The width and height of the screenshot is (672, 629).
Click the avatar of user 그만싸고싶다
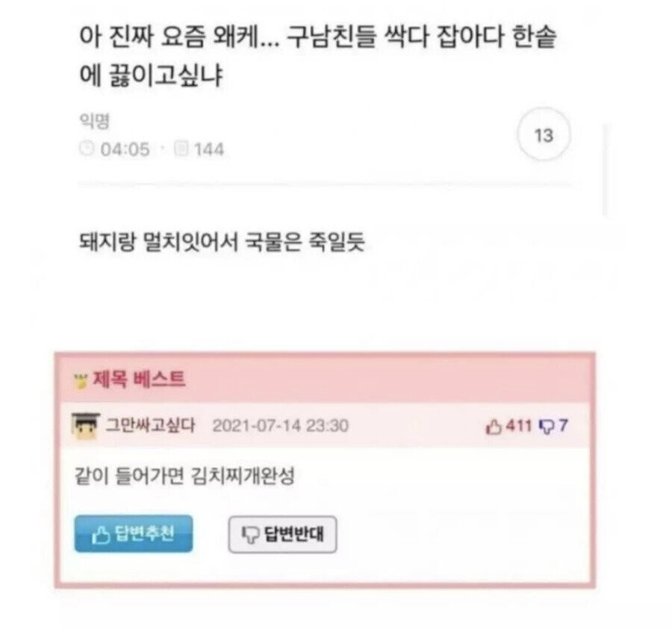click(x=85, y=426)
